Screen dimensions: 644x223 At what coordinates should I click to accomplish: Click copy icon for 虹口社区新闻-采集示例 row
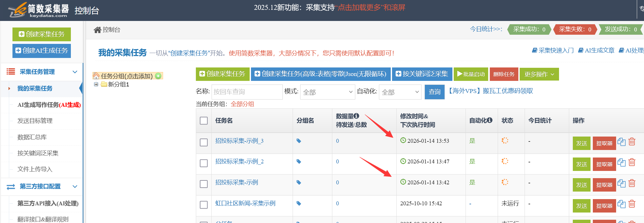pyautogui.click(x=621, y=204)
